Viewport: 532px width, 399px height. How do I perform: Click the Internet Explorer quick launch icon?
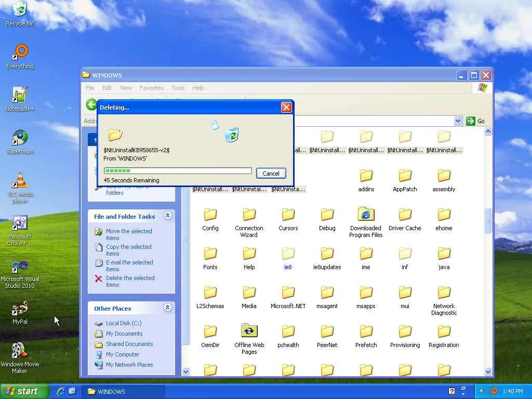61,391
